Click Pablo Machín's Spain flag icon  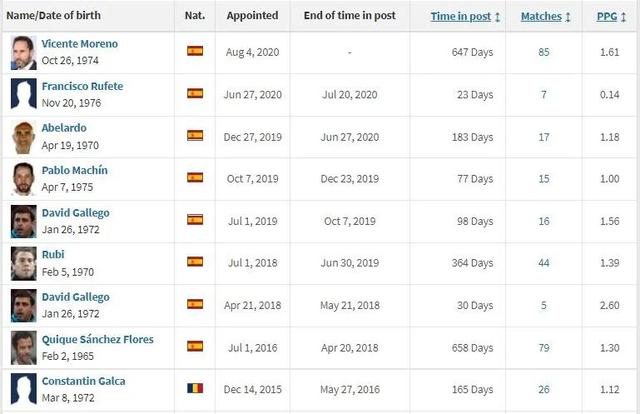coord(195,178)
